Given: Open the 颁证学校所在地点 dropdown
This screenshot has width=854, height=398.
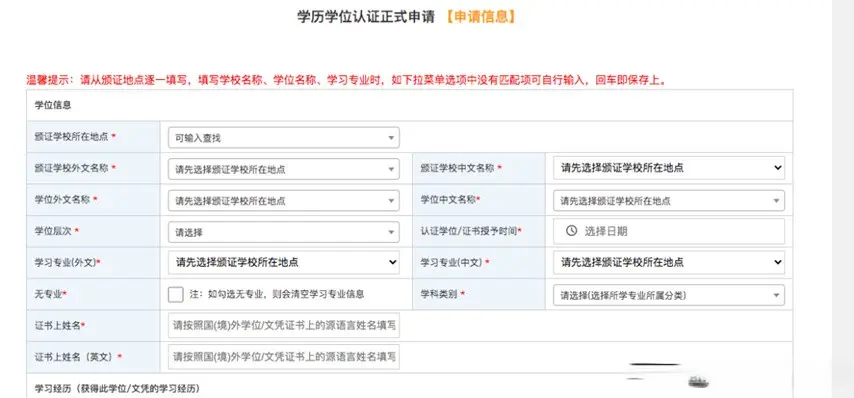Looking at the screenshot, I should pyautogui.click(x=284, y=138).
